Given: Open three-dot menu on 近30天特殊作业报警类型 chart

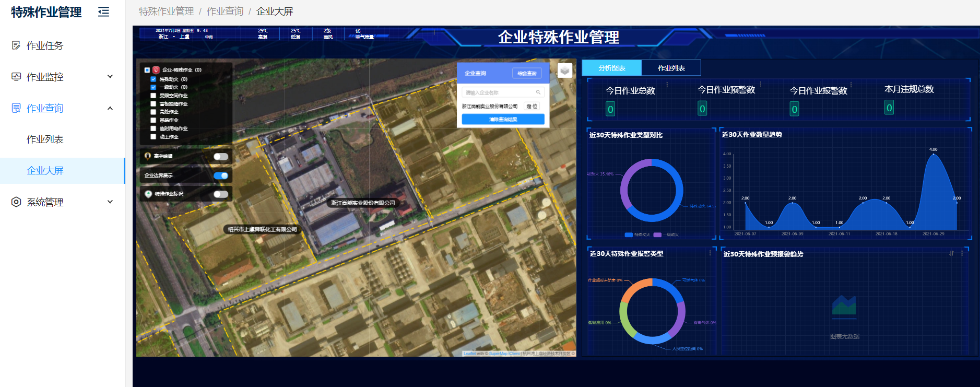Looking at the screenshot, I should click(x=710, y=253).
